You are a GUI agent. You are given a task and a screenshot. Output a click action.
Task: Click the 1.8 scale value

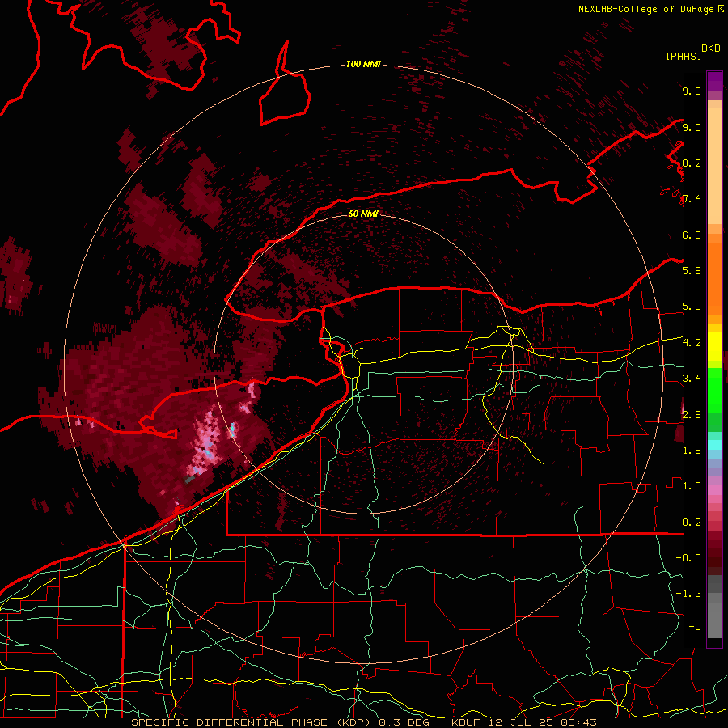692,451
